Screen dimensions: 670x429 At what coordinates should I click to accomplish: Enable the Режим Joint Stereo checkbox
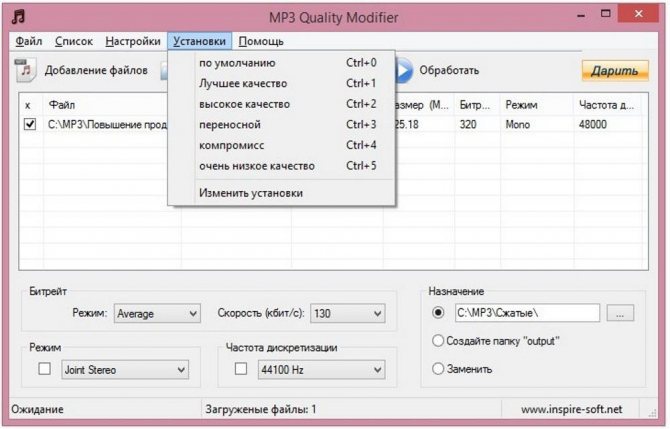(x=44, y=369)
